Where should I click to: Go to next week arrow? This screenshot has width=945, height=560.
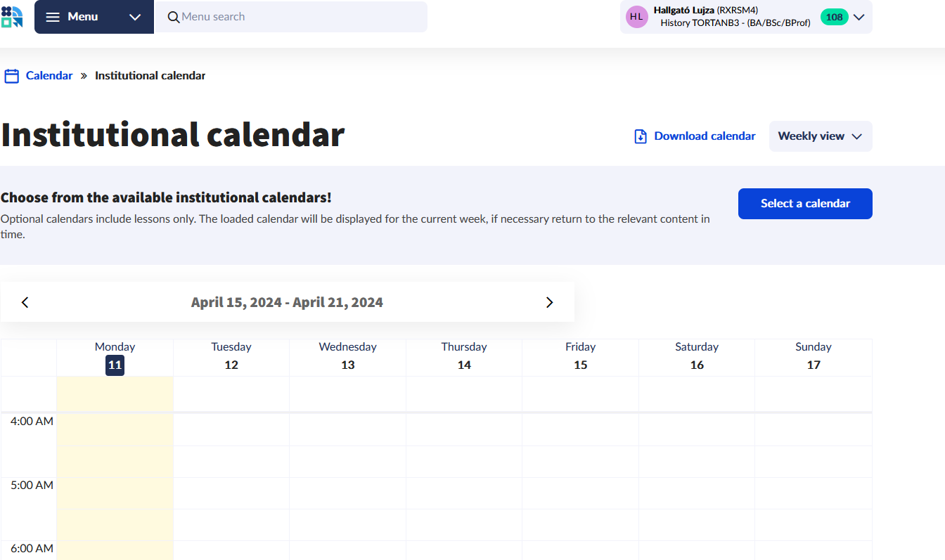point(550,302)
